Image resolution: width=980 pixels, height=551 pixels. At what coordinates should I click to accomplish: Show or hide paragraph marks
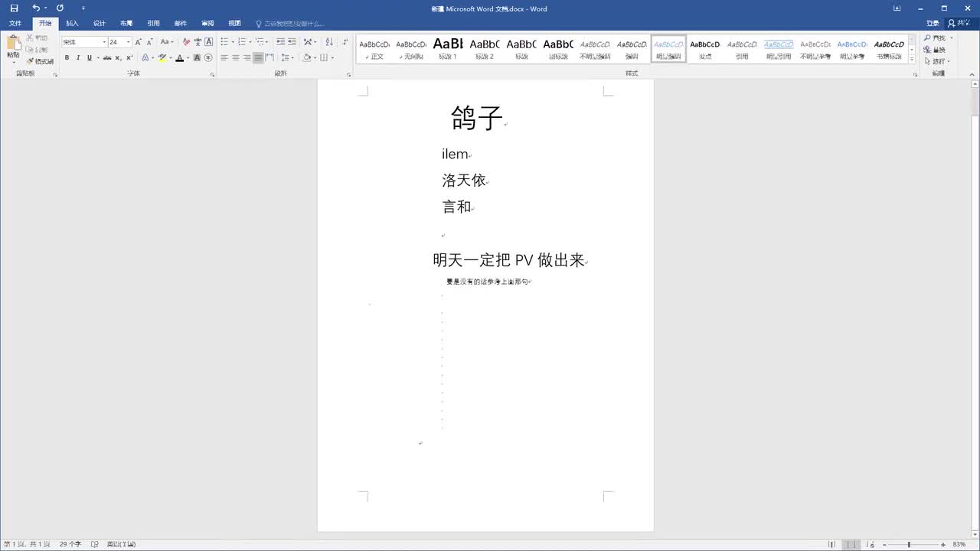[345, 42]
